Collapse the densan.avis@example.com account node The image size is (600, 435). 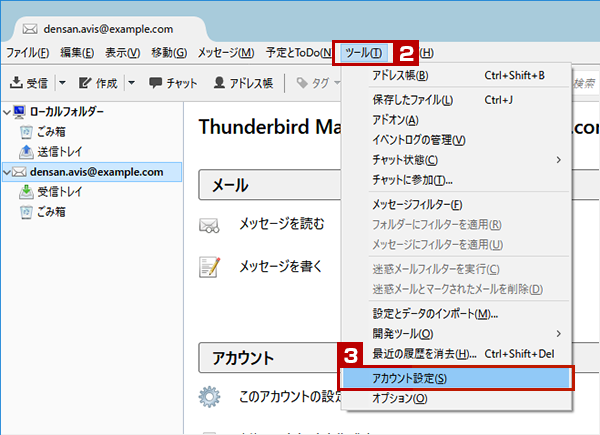point(7,172)
